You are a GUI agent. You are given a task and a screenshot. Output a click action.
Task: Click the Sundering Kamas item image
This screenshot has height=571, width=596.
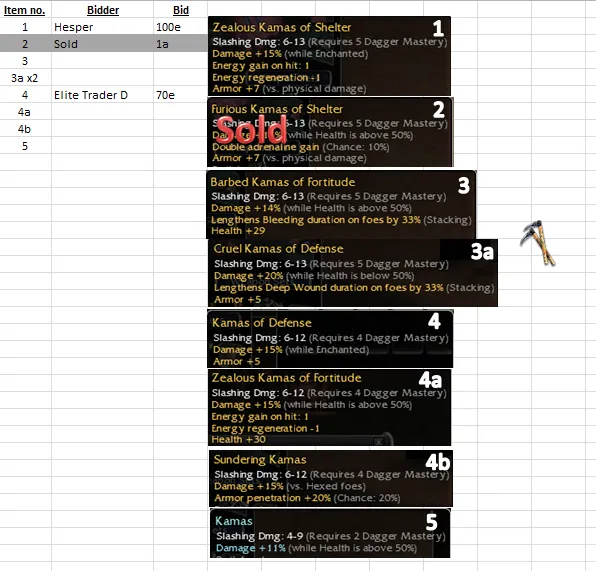pyautogui.click(x=331, y=478)
